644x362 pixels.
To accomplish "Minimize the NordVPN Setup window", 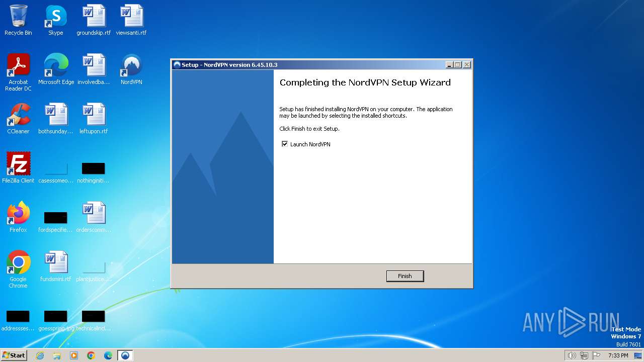I will pos(449,65).
